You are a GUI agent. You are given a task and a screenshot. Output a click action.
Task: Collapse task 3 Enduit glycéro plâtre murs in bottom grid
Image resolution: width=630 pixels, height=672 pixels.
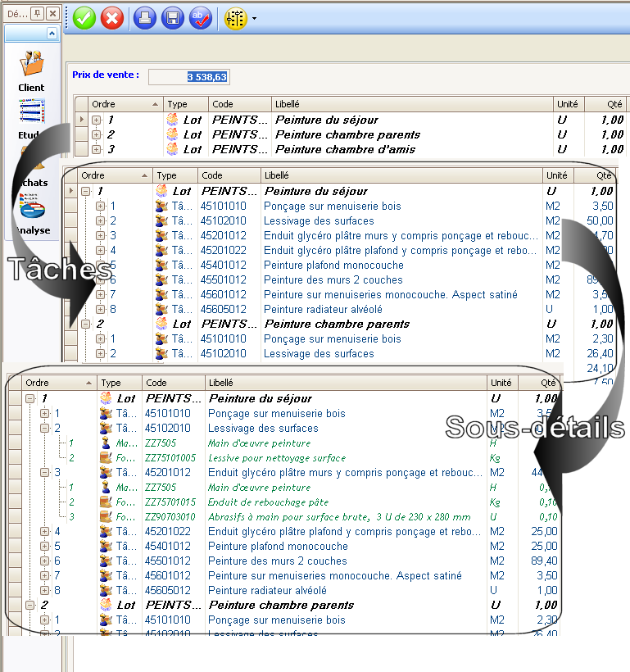44,472
